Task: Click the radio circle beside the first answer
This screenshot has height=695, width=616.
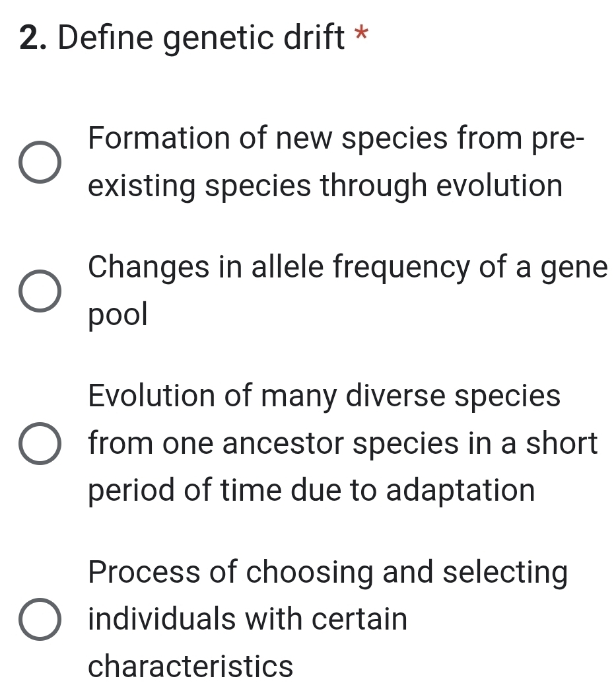Action: [x=41, y=162]
